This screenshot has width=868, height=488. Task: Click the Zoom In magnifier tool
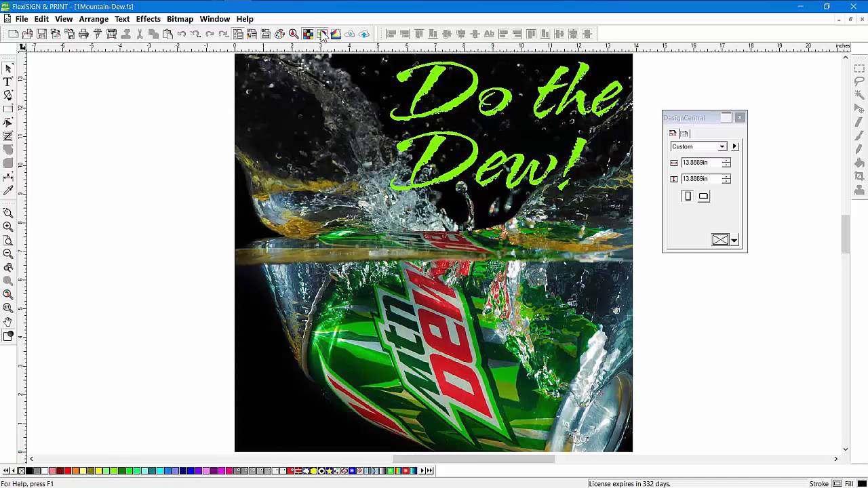[8, 226]
